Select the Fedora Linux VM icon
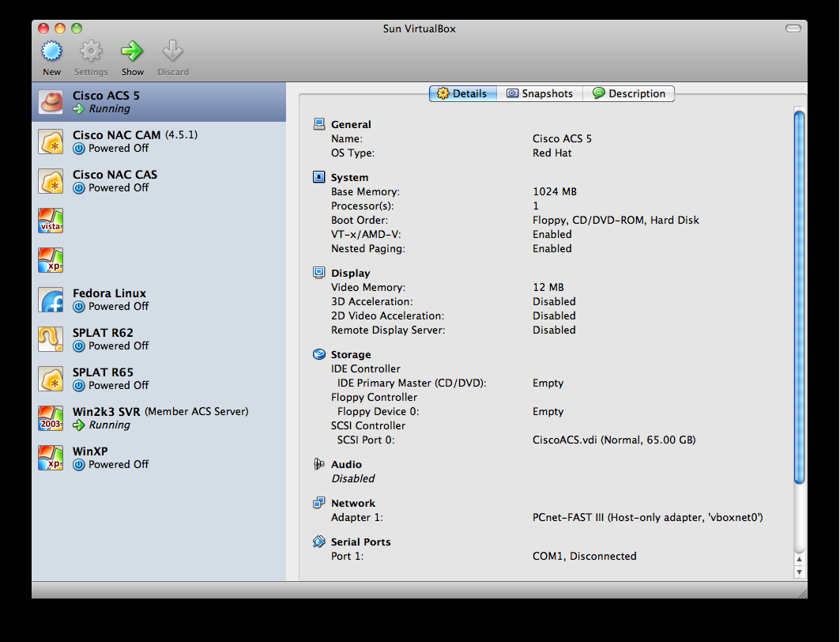The height and width of the screenshot is (642, 840). pos(51,300)
